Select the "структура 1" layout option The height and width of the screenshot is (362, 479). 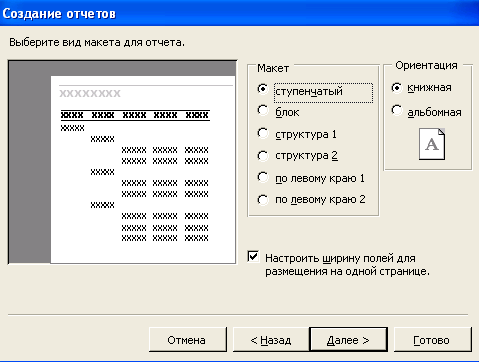263,133
